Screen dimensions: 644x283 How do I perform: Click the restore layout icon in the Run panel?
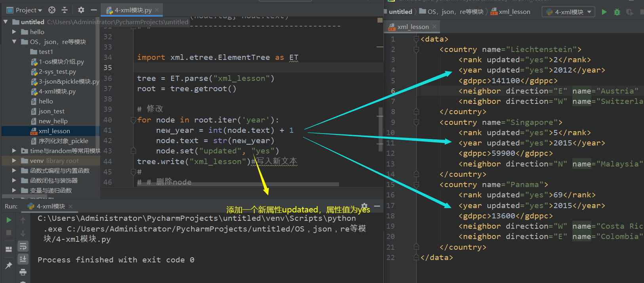click(9, 249)
